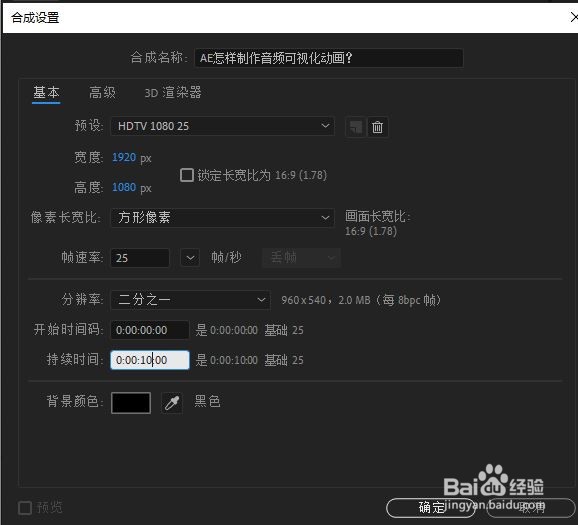Switch to the 基本 tab
578x525 pixels.
click(x=46, y=93)
